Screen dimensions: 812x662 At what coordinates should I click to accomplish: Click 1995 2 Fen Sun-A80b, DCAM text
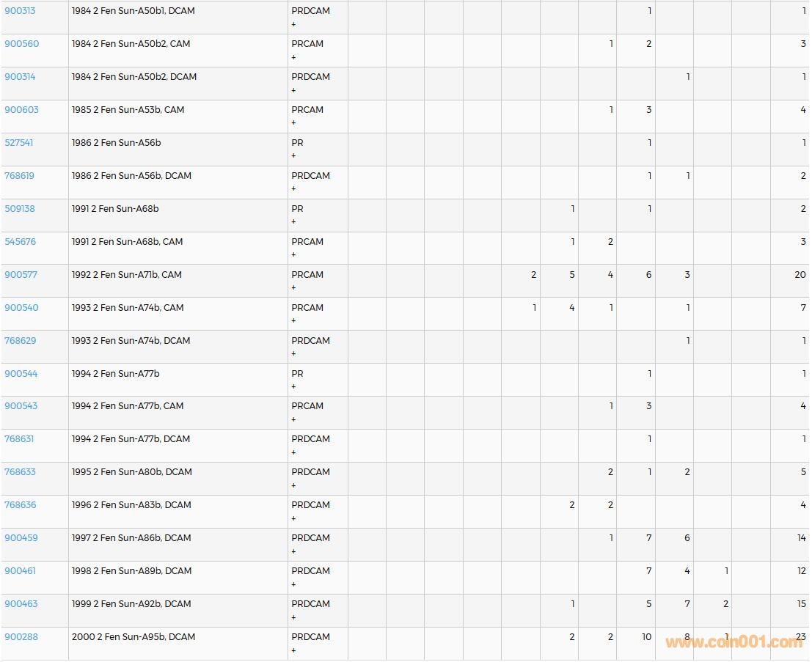click(x=131, y=472)
